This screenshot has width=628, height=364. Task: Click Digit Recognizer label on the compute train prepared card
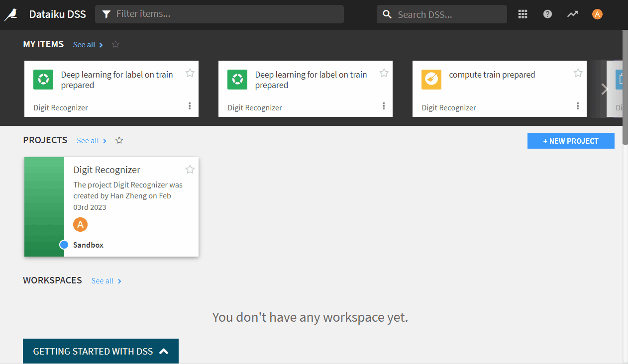(x=449, y=108)
